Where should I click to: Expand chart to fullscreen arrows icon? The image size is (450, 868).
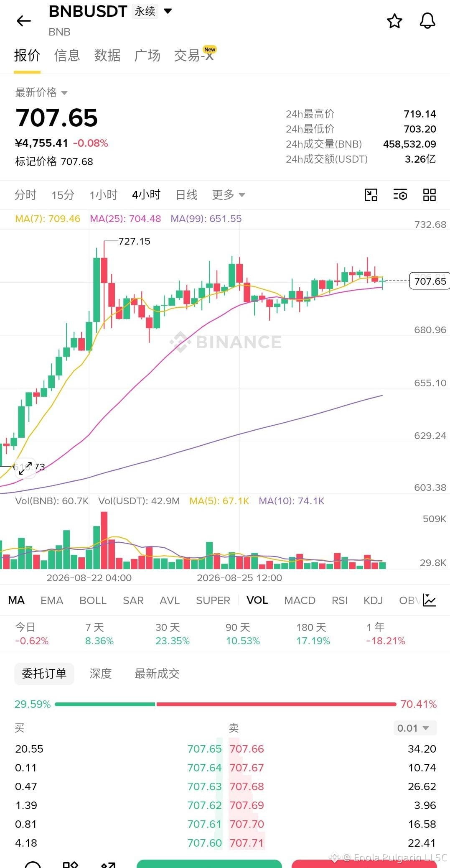[25, 468]
